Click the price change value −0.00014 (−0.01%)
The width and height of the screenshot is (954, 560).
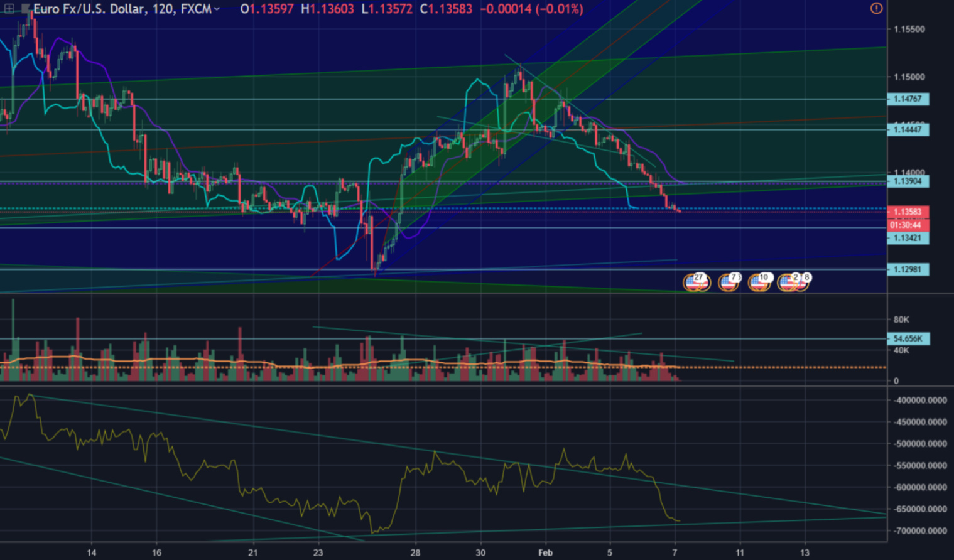(531, 9)
